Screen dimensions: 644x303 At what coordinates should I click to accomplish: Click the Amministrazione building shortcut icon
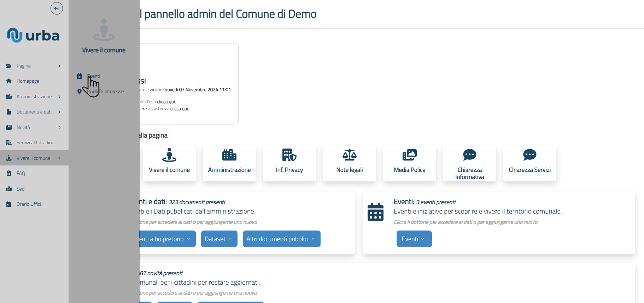229,155
